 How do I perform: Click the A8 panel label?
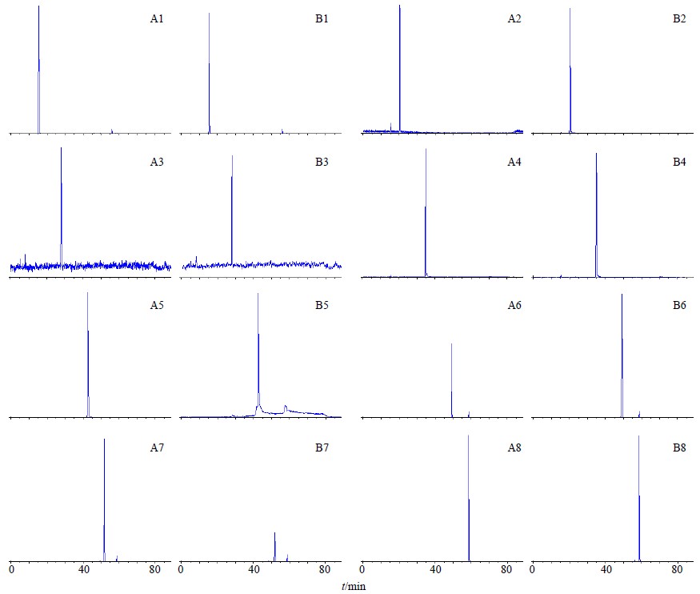coord(514,448)
